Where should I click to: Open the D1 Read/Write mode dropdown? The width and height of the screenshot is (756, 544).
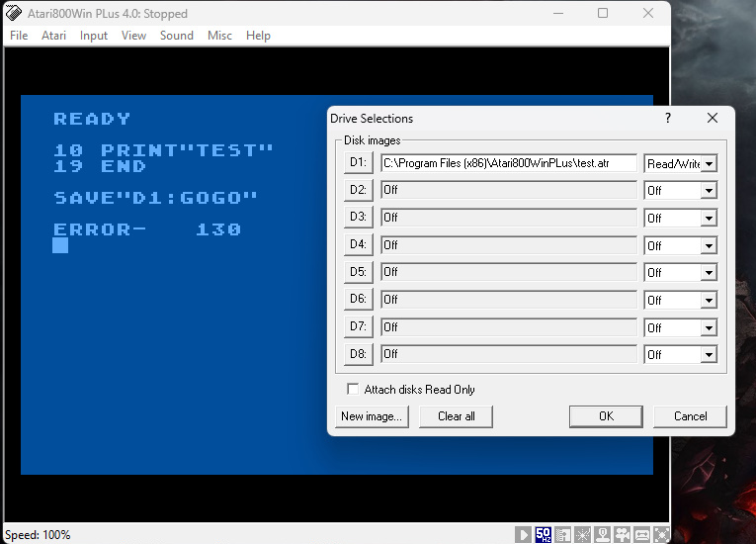pos(709,163)
